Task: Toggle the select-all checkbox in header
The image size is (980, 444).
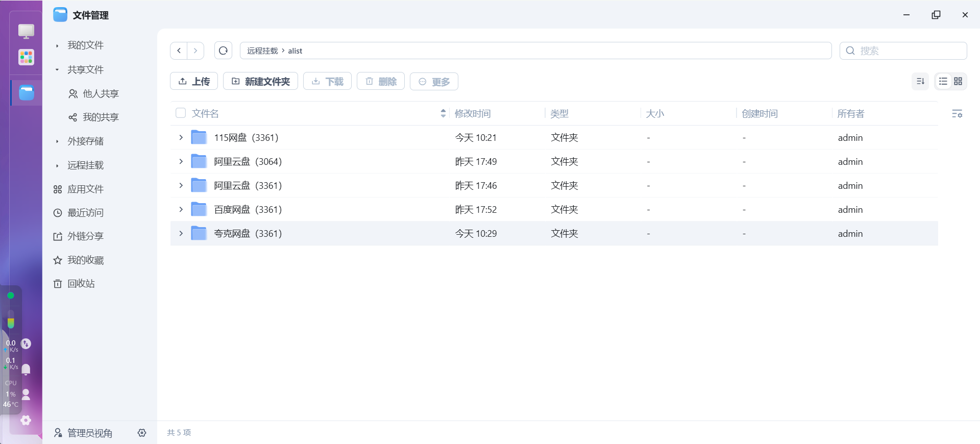Action: coord(181,113)
